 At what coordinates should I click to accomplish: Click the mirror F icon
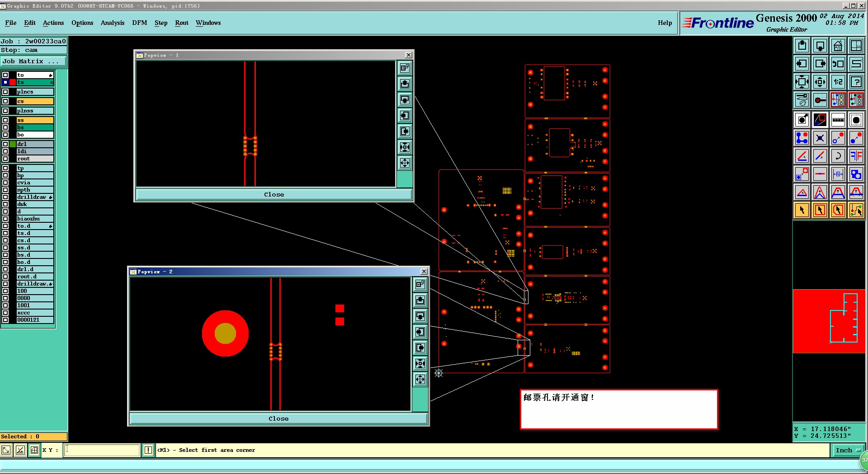click(856, 156)
